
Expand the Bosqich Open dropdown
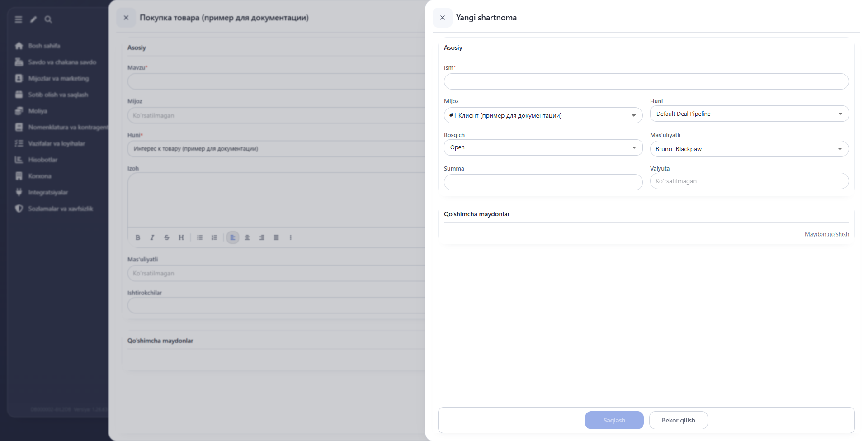tap(543, 147)
